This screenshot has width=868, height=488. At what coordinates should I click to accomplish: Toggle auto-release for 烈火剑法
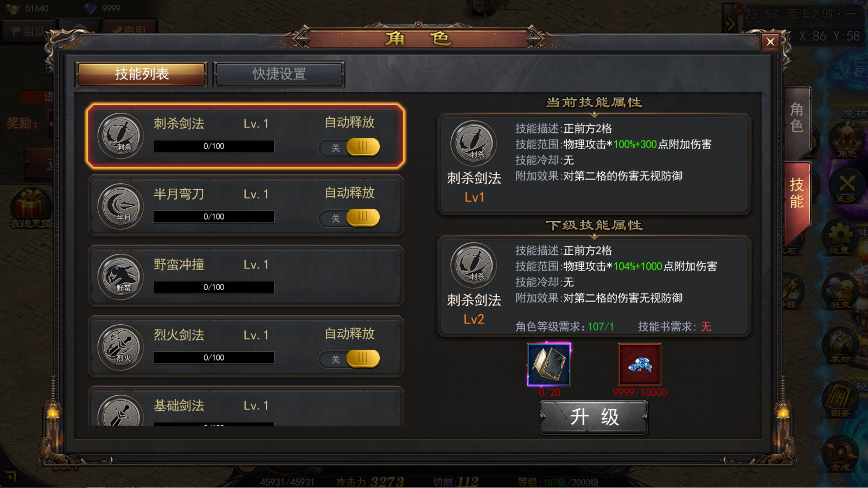click(x=349, y=358)
